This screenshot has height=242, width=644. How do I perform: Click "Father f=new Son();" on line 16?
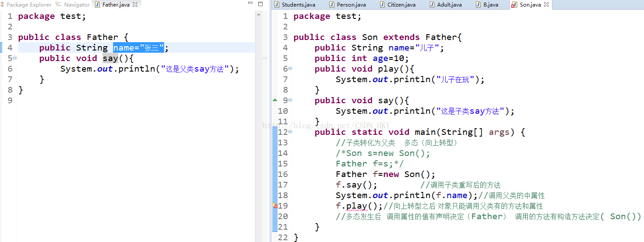pos(385,174)
